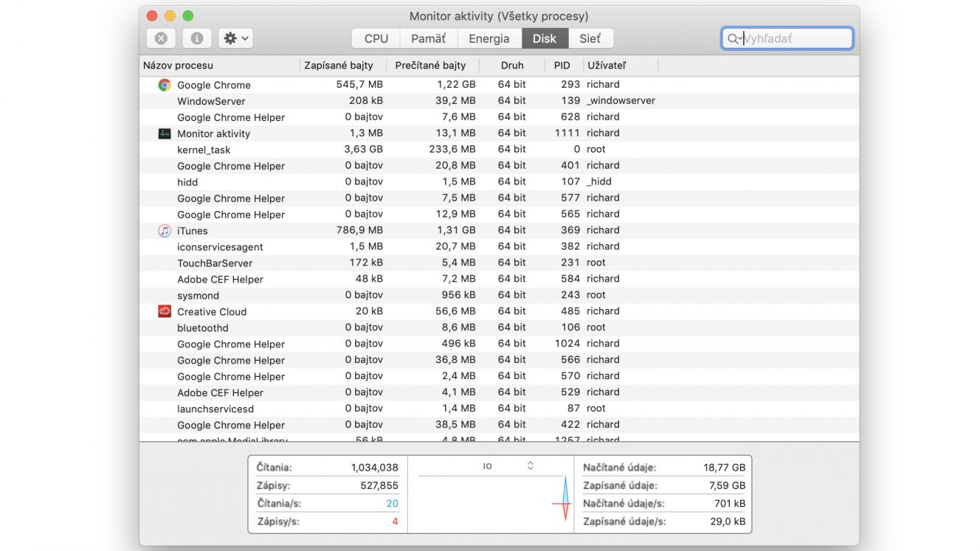Click the Načítané údaje 18,77 GB value
This screenshot has height=551, width=980.
point(724,468)
